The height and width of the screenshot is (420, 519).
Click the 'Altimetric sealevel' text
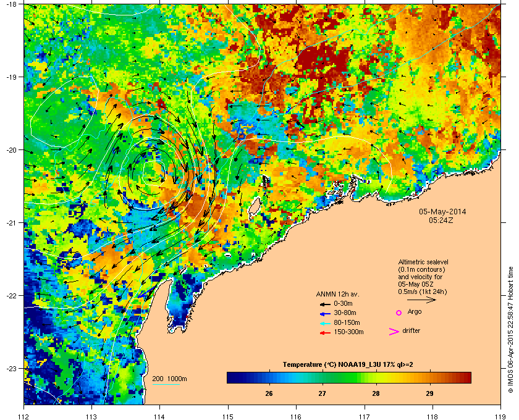click(423, 262)
